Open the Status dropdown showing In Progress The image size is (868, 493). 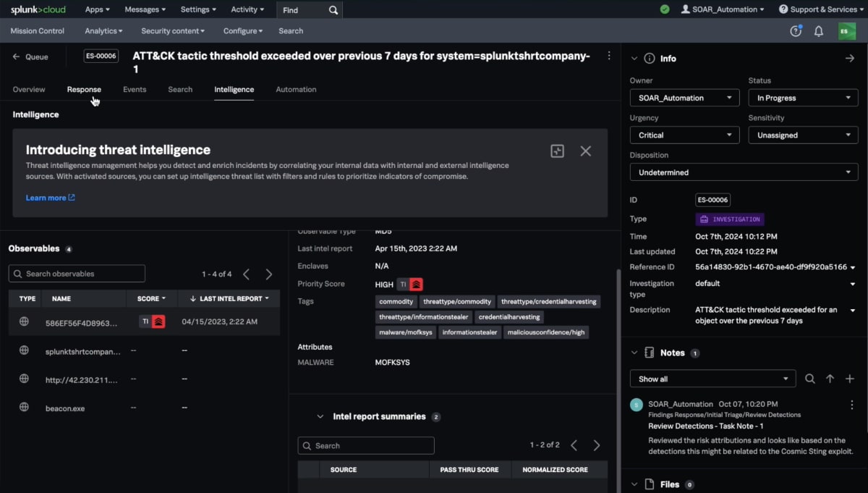pyautogui.click(x=803, y=98)
